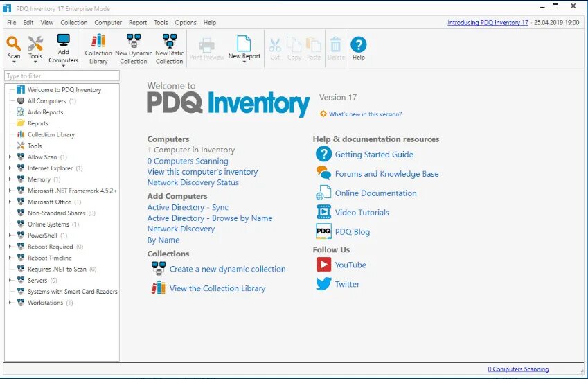Click the By Name add computers link
Image resolution: width=588 pixels, height=379 pixels.
[163, 240]
